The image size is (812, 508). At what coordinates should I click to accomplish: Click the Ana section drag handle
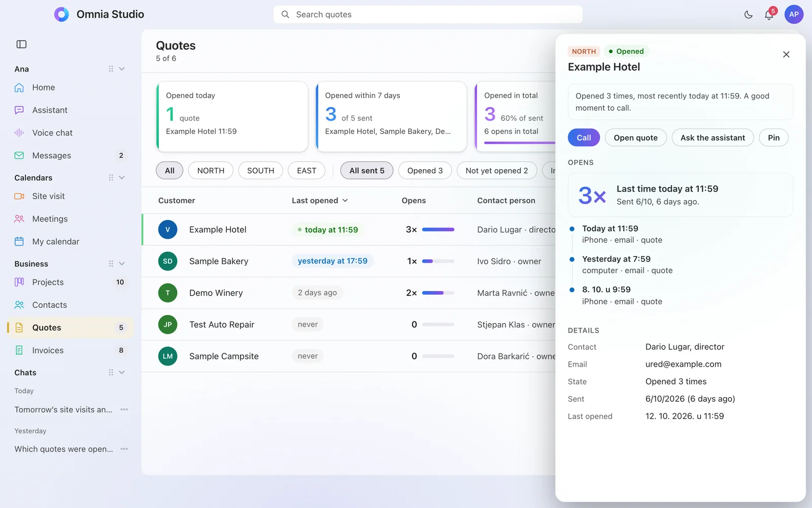111,69
